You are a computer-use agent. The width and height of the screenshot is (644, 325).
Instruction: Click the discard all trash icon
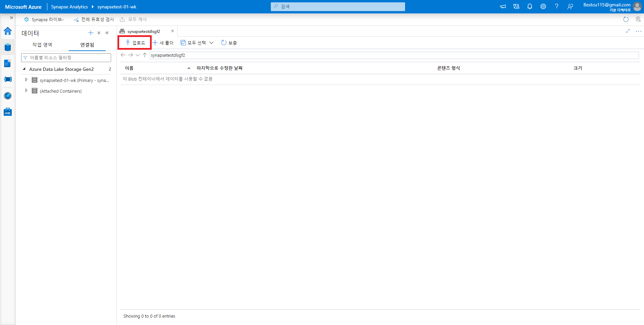[x=638, y=19]
